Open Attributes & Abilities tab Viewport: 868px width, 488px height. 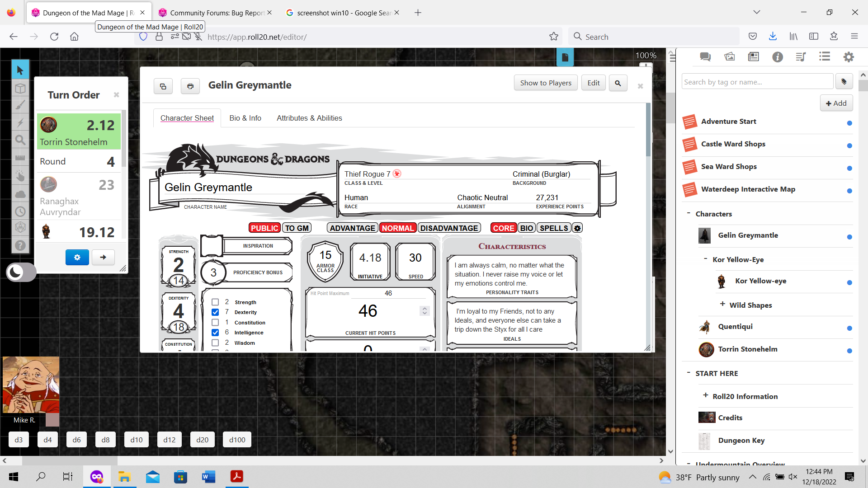(x=309, y=118)
